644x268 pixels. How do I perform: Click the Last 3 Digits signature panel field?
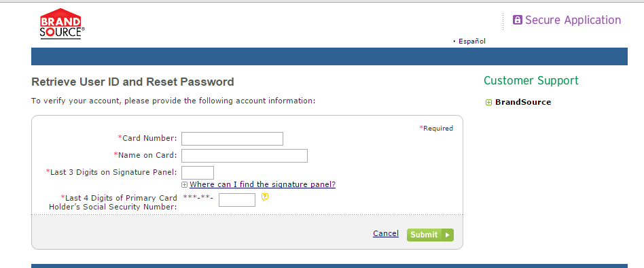point(198,173)
